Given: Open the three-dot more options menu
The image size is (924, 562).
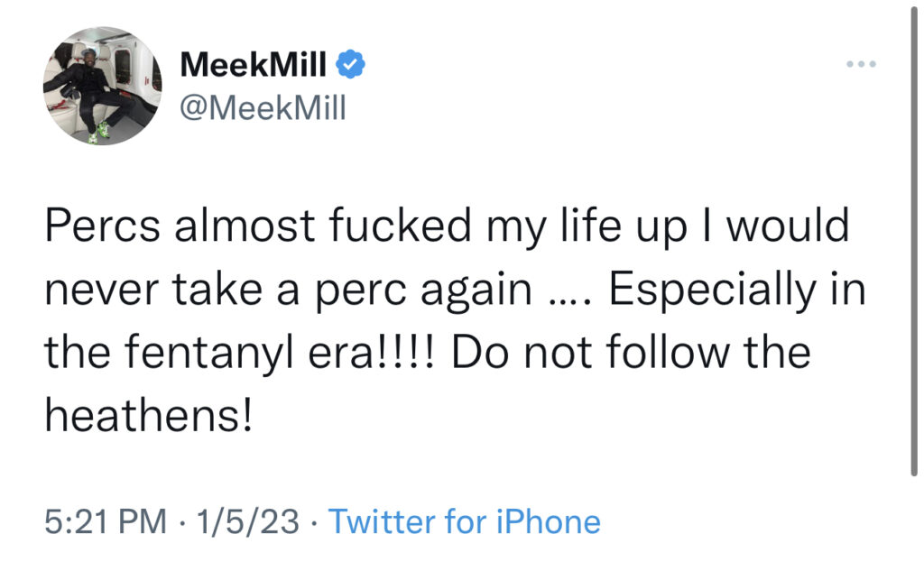Looking at the screenshot, I should coord(861,64).
